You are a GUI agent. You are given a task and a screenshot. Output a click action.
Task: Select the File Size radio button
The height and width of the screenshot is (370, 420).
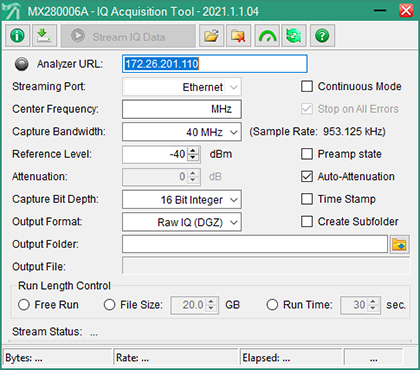pos(110,305)
